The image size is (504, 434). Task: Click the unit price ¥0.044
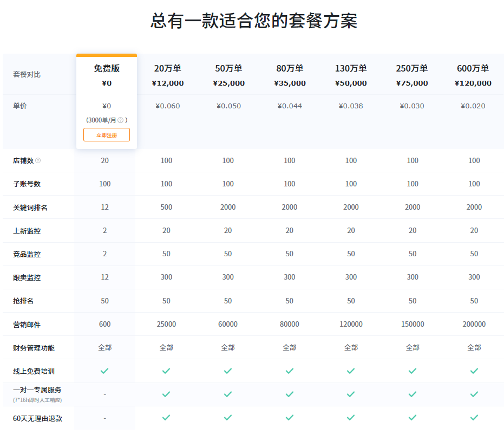coord(290,106)
